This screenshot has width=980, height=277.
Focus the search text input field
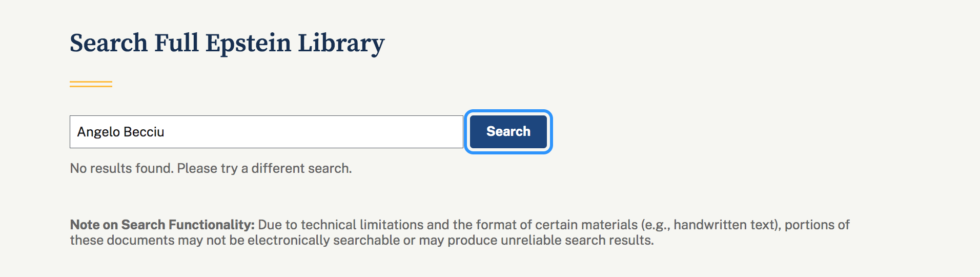pyautogui.click(x=267, y=132)
